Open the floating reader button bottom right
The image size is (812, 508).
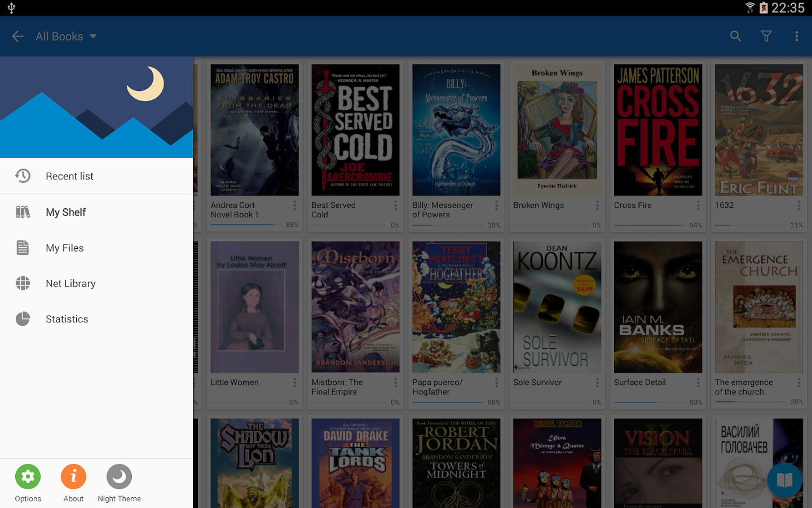[x=784, y=479]
